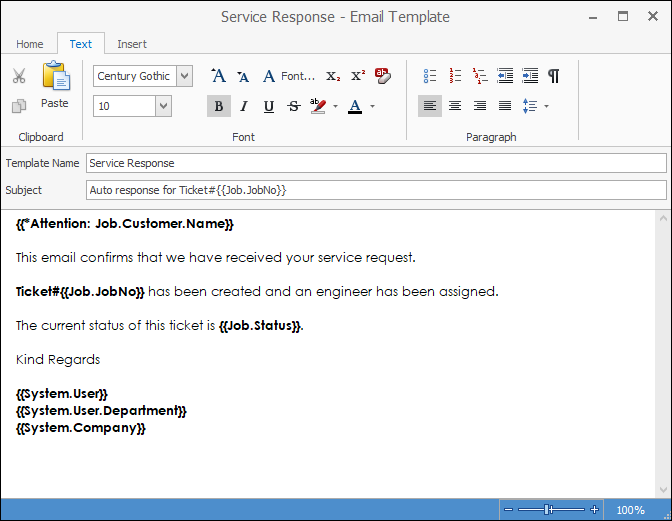Minimize the Email Template window
The width and height of the screenshot is (672, 521).
(x=593, y=17)
